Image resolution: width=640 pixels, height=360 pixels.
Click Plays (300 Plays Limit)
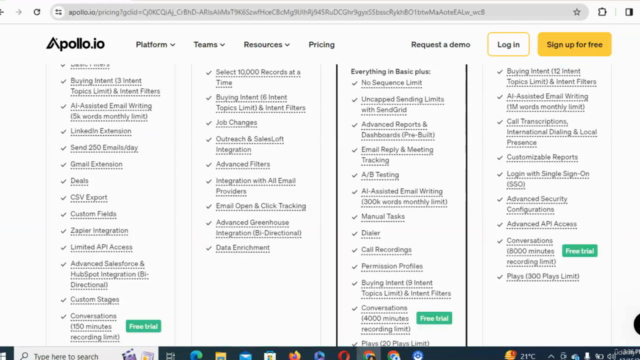pos(543,276)
